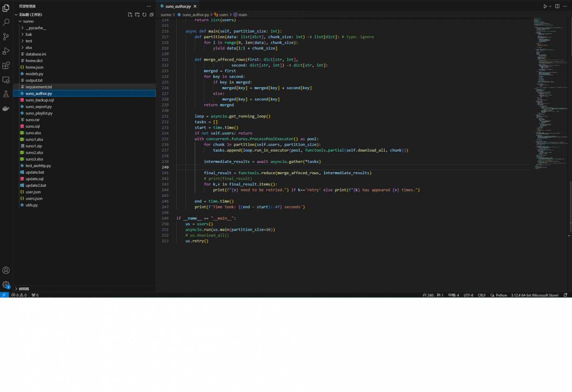Image resolution: width=572 pixels, height=392 pixels.
Task: Click sunno in the breadcrumb
Action: coord(166,15)
